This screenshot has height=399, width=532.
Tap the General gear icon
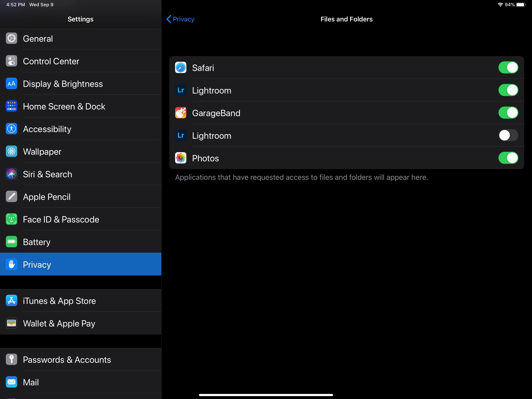tap(11, 39)
